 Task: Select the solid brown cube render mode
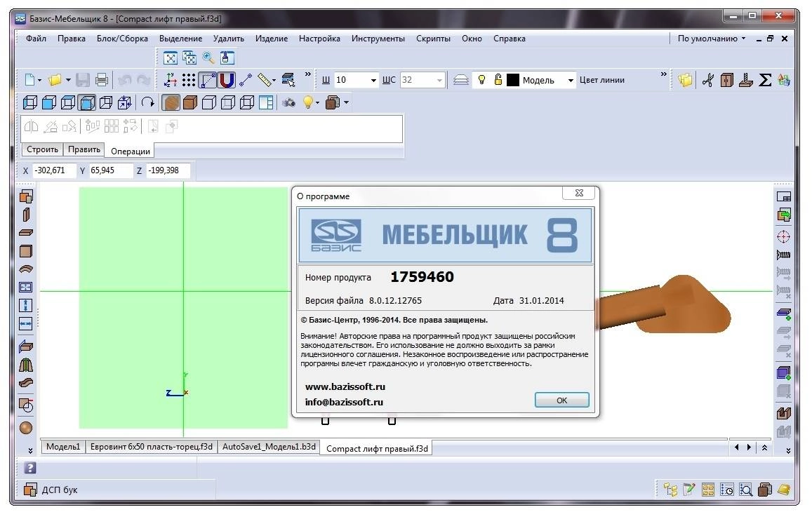tap(190, 102)
